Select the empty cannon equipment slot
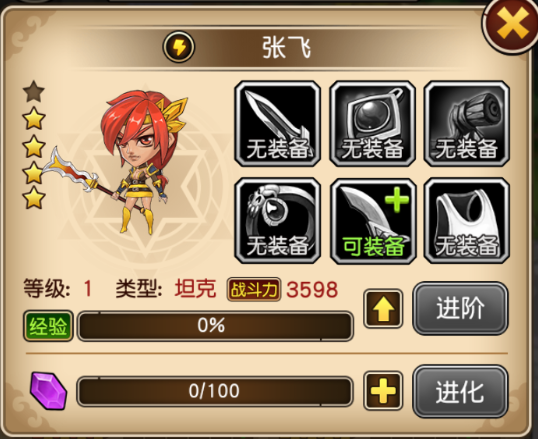Screen dimensions: 538x439 click(467, 124)
